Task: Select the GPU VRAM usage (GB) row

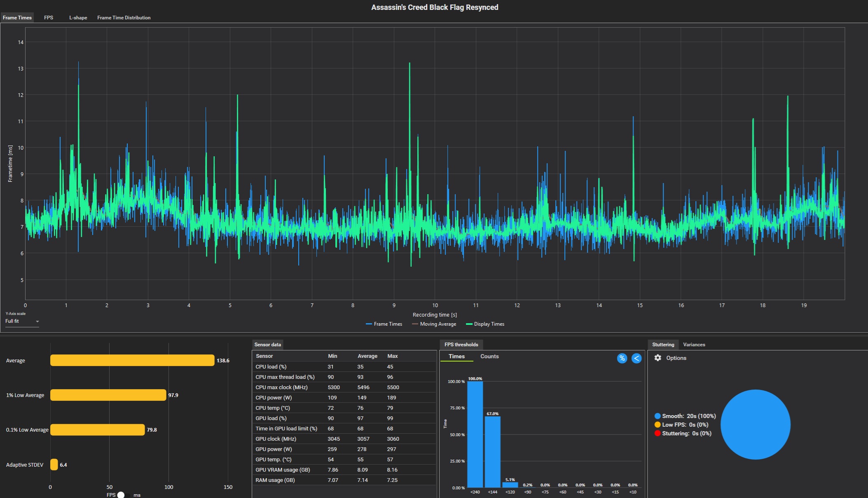Action: (x=344, y=470)
